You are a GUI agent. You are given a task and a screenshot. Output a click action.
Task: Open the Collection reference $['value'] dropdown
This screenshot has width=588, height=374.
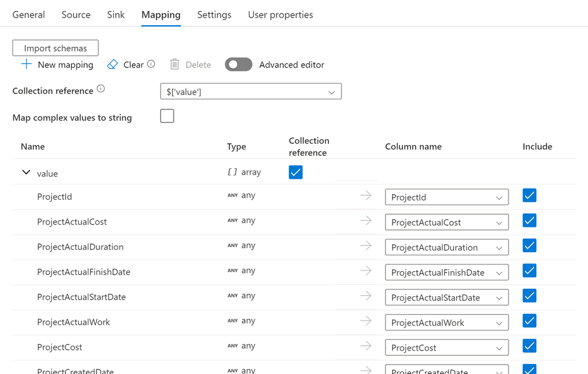(x=251, y=91)
